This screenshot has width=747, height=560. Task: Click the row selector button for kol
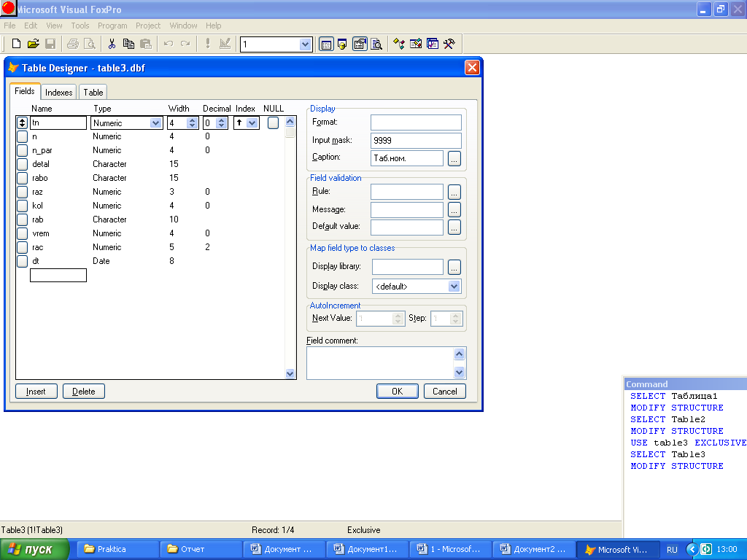click(23, 206)
